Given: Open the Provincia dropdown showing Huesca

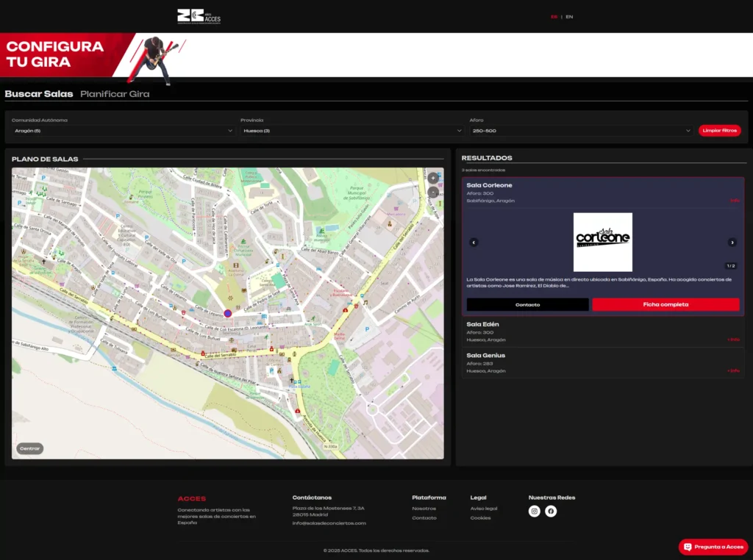Looking at the screenshot, I should [352, 131].
